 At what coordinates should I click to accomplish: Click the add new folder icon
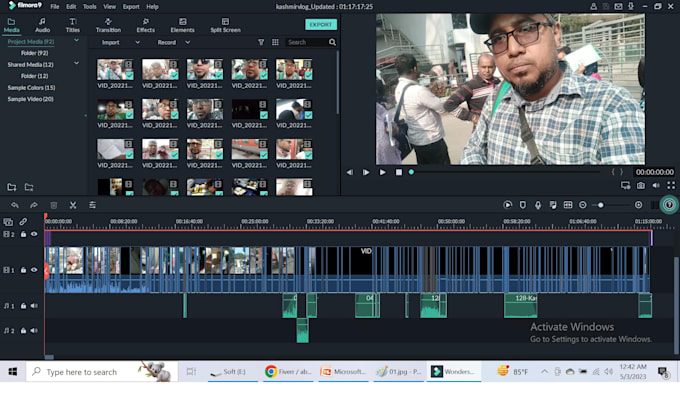(x=12, y=187)
